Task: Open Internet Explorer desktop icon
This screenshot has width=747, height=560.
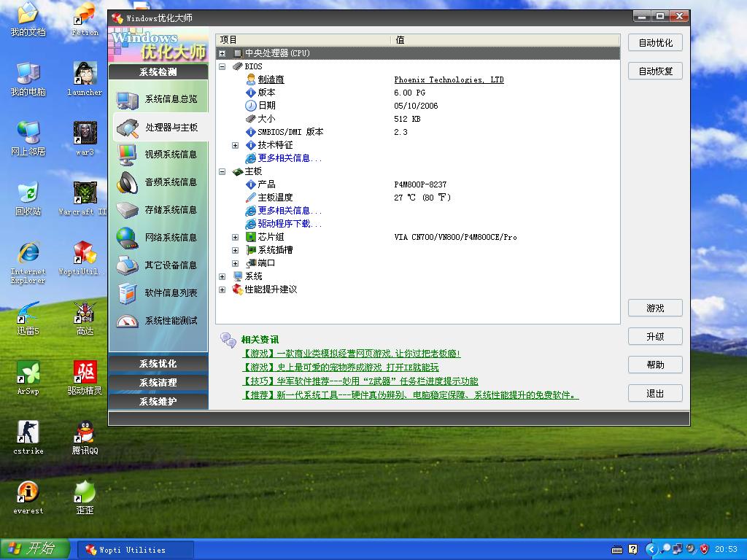Action: [28, 262]
